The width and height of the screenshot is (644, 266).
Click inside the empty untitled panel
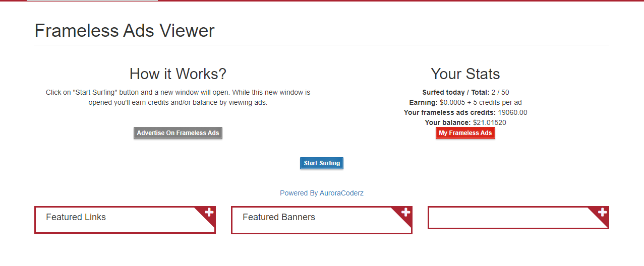click(504, 218)
